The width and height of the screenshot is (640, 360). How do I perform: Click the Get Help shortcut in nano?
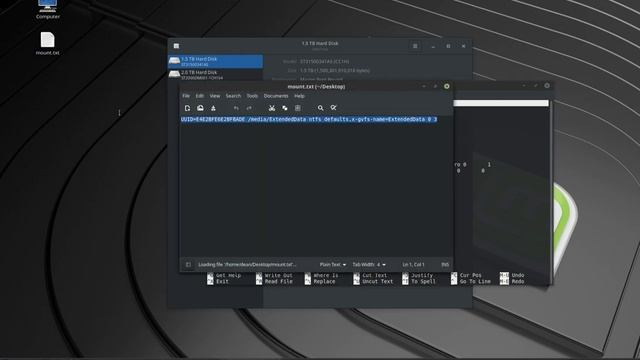(x=224, y=276)
